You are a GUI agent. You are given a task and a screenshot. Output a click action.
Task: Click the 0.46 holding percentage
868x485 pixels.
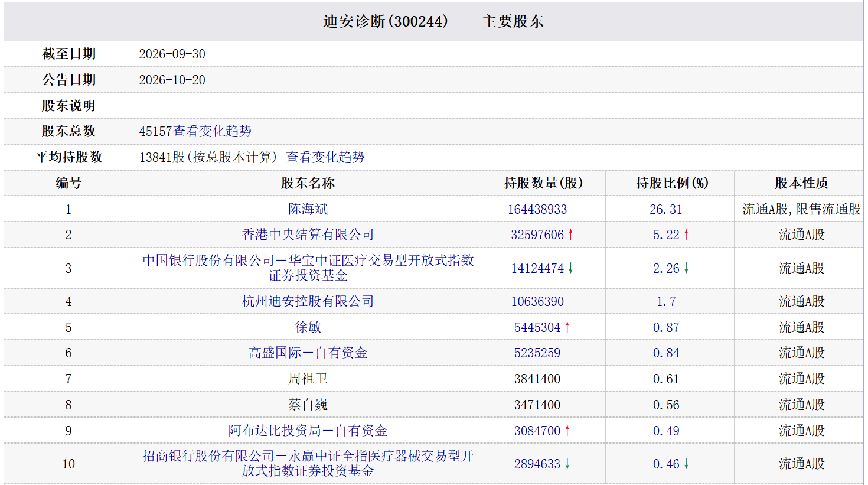[666, 464]
